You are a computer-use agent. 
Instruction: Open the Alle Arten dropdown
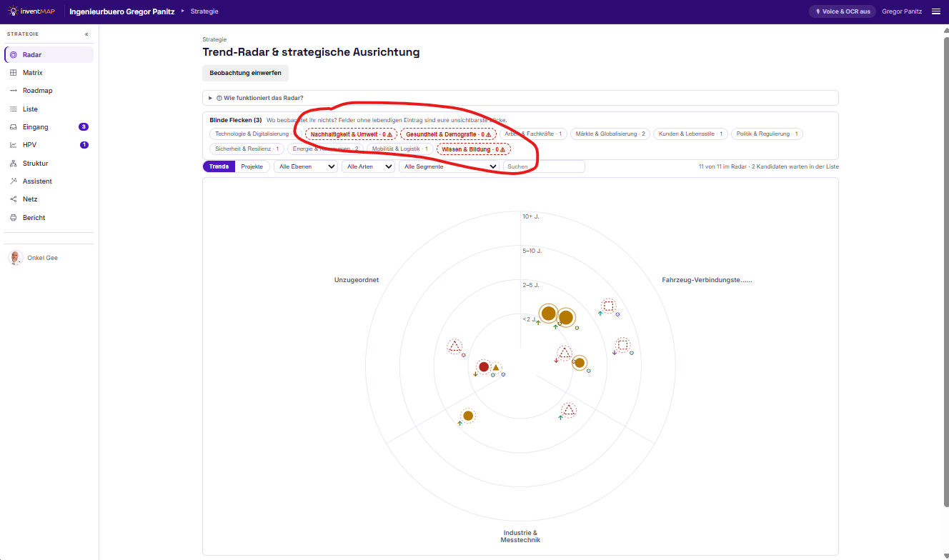(x=368, y=166)
